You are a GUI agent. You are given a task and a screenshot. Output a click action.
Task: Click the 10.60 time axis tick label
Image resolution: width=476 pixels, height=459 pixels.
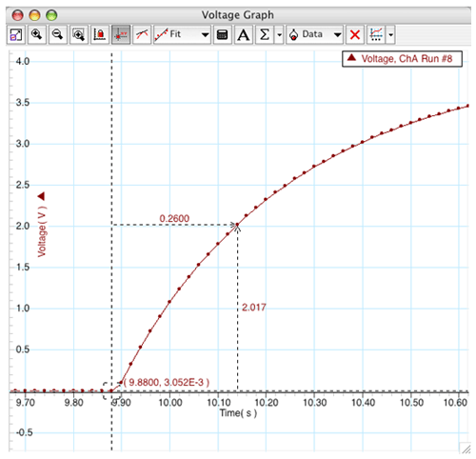point(455,403)
